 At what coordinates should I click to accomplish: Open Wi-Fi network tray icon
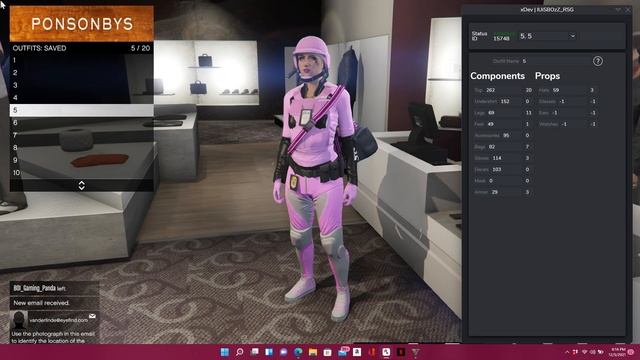pos(584,352)
